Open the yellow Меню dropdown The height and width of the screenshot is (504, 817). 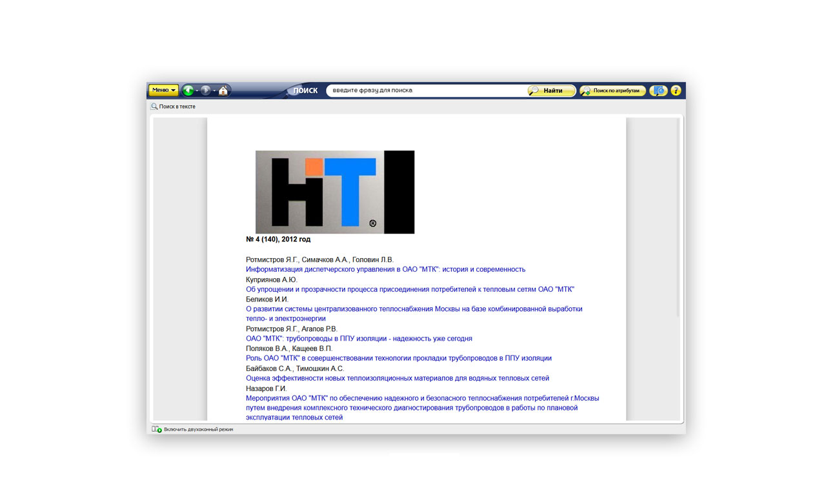pyautogui.click(x=163, y=90)
